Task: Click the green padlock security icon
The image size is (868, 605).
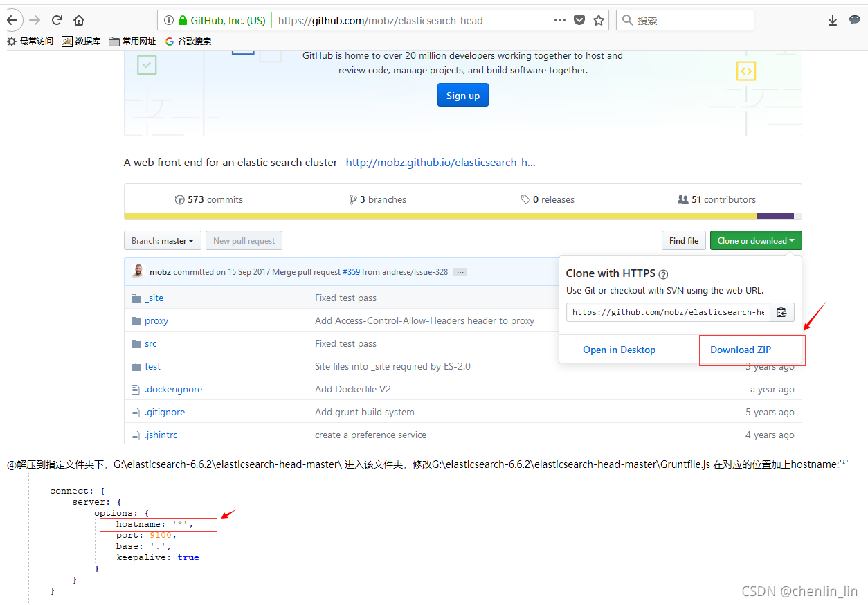Action: pyautogui.click(x=183, y=20)
